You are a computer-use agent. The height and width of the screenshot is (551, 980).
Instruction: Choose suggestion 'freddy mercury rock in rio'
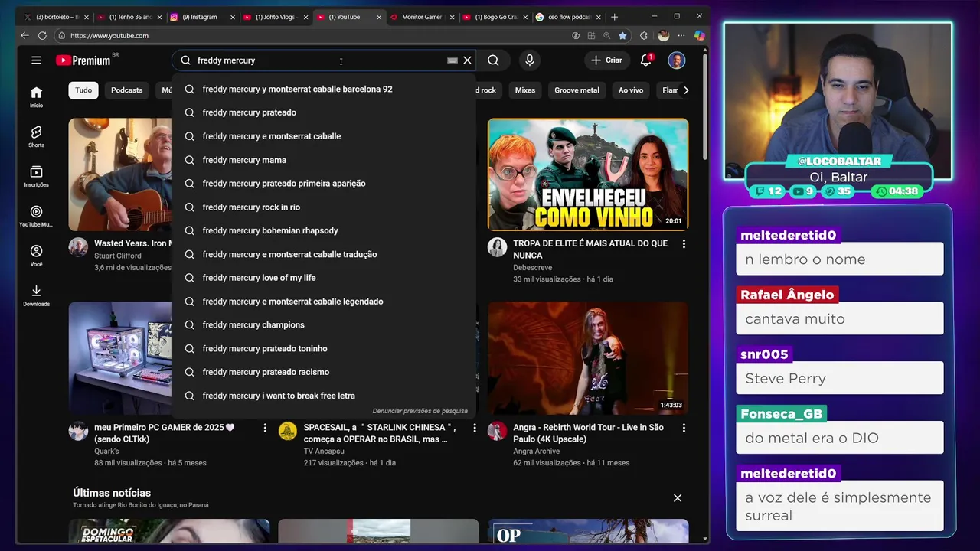(x=324, y=207)
